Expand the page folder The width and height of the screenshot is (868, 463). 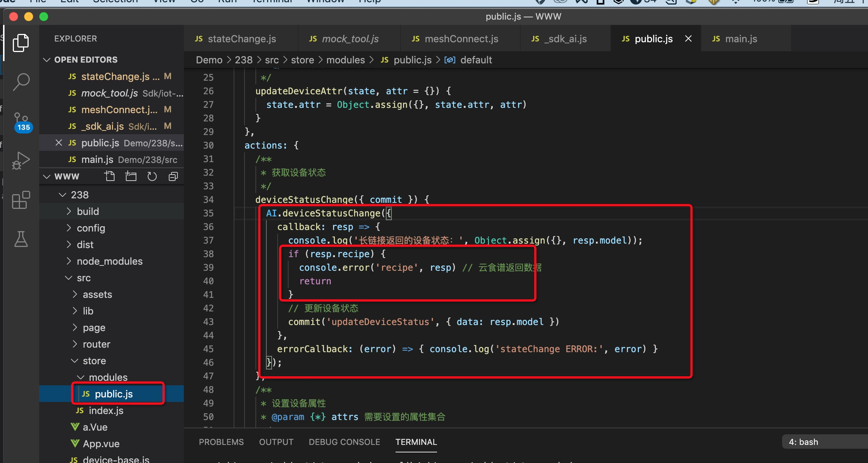75,327
